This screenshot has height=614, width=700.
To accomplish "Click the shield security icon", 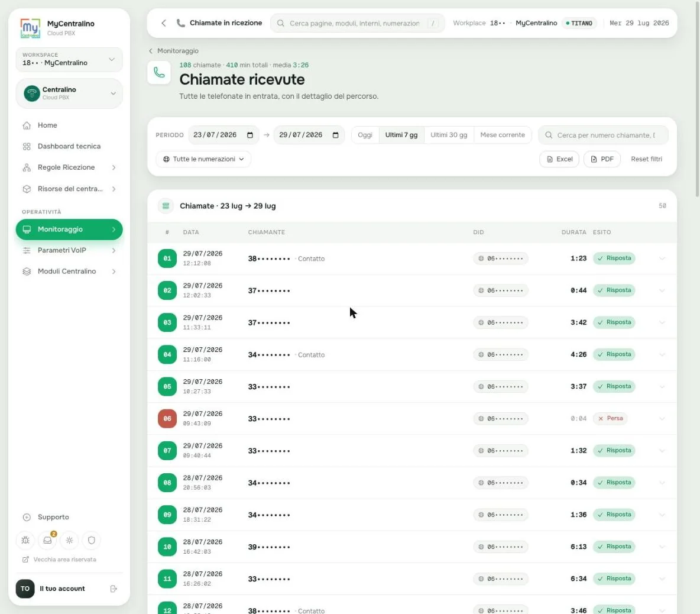I will 92,540.
